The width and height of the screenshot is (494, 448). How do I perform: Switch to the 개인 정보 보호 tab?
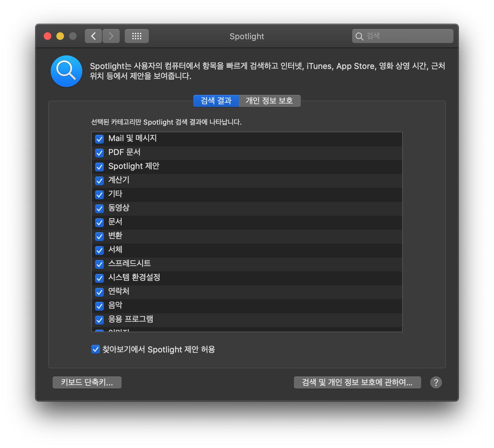point(269,101)
